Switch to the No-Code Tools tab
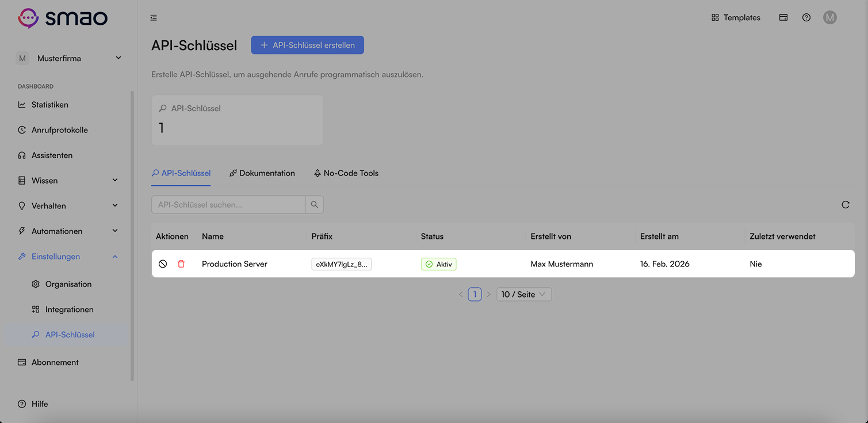 point(346,173)
